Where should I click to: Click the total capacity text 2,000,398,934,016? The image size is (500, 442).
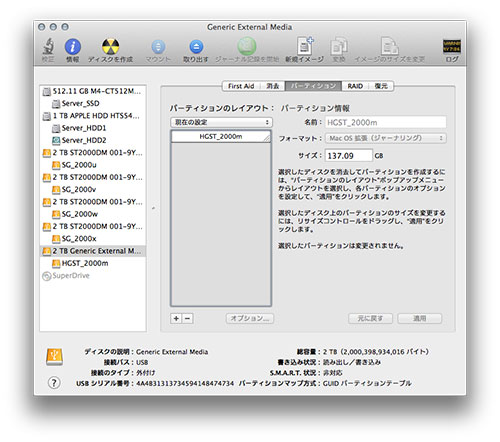373,352
